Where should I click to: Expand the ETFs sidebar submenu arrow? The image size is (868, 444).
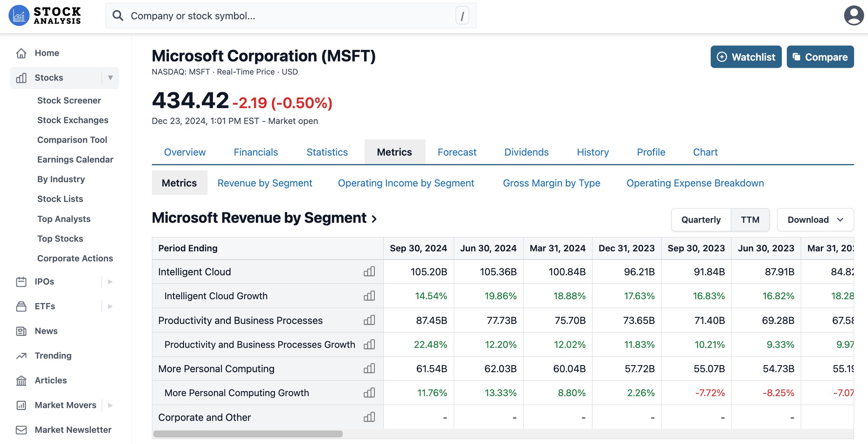[x=111, y=307]
